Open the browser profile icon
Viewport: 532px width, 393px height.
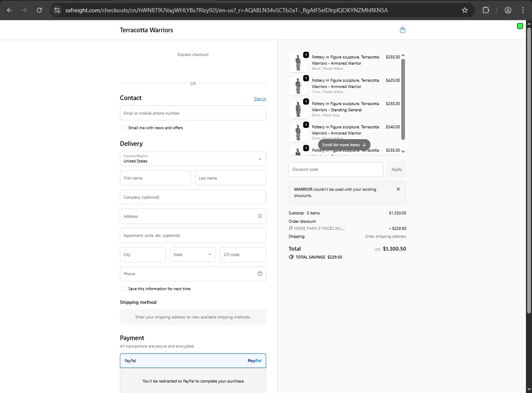pyautogui.click(x=508, y=10)
